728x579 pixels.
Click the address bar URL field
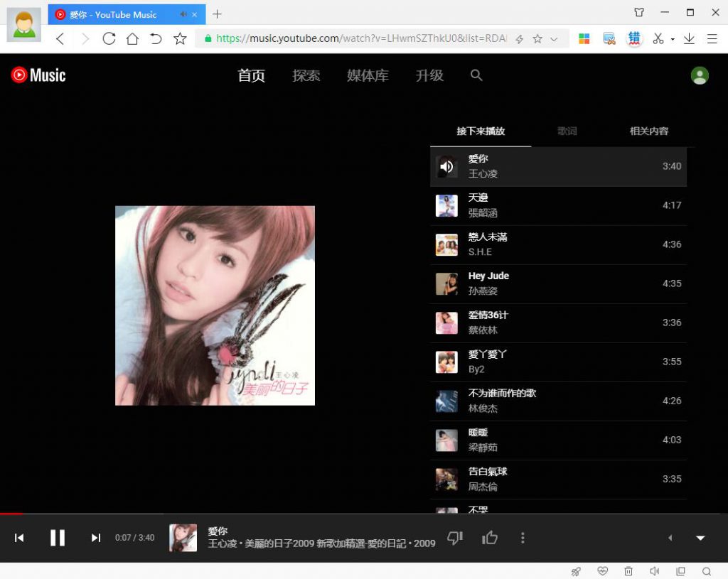coord(361,38)
